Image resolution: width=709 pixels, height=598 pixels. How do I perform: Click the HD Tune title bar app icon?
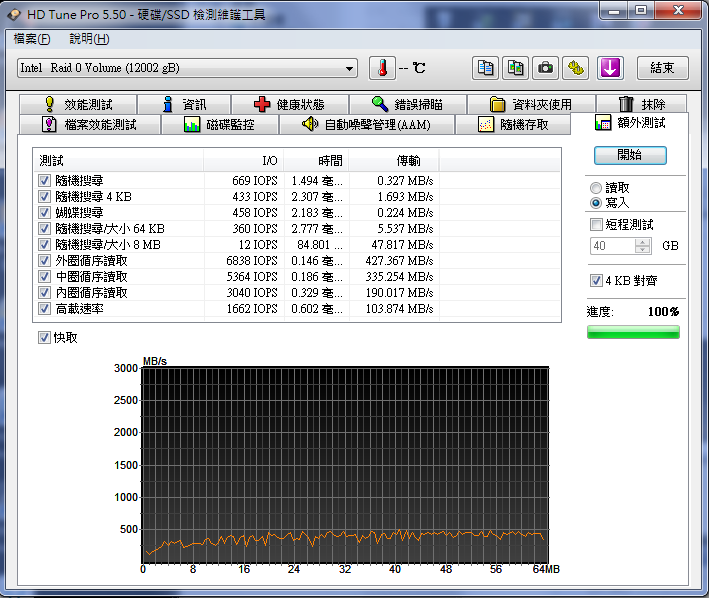[14, 14]
